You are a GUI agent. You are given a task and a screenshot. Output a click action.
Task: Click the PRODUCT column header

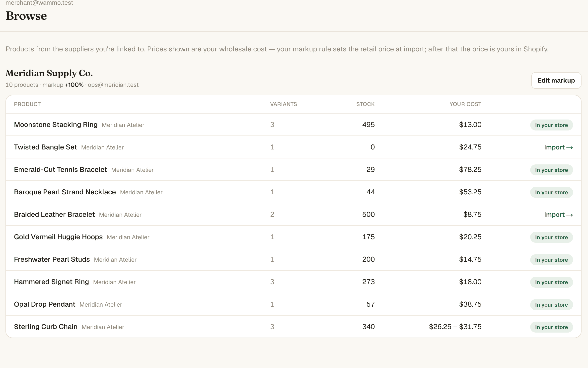(x=27, y=104)
